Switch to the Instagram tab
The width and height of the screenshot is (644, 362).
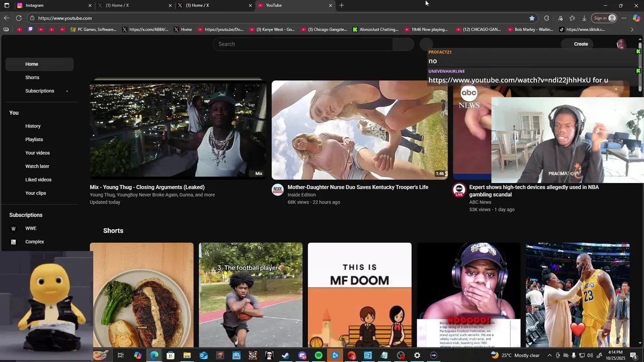tap(53, 5)
